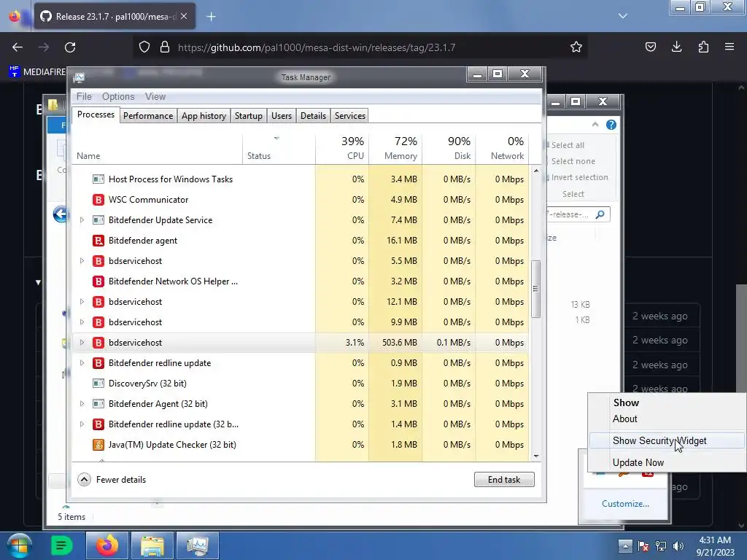Image resolution: width=747 pixels, height=560 pixels.
Task: Open File Explorer from the taskbar
Action: click(x=152, y=545)
